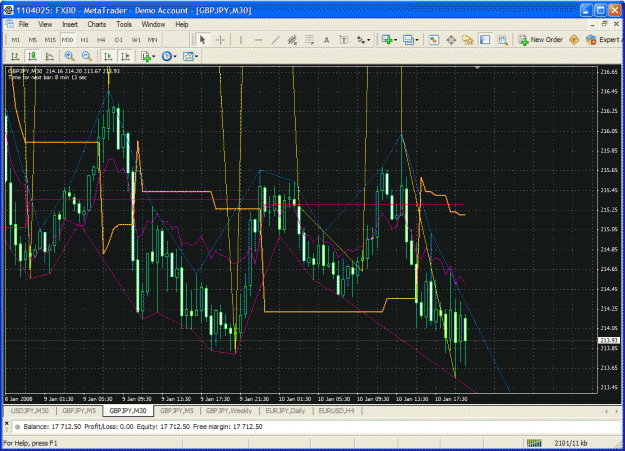Zoom out on the chart
This screenshot has height=451, width=625.
tap(86, 56)
